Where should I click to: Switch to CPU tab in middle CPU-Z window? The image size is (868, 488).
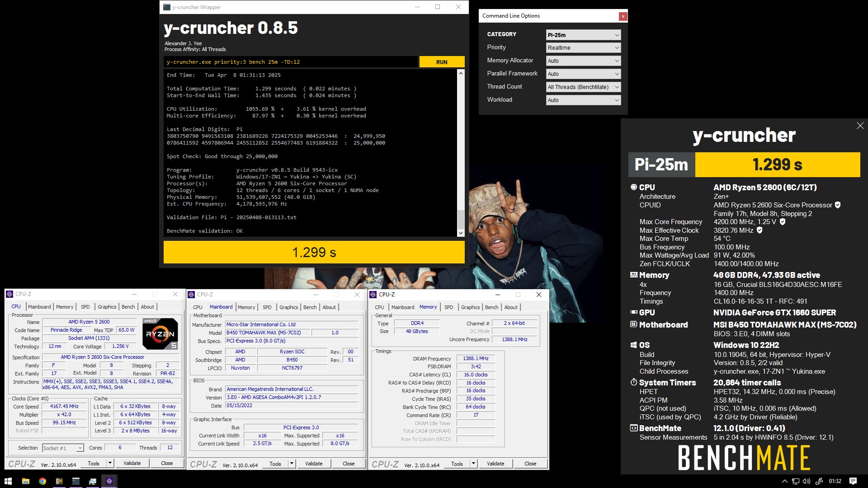pos(198,307)
